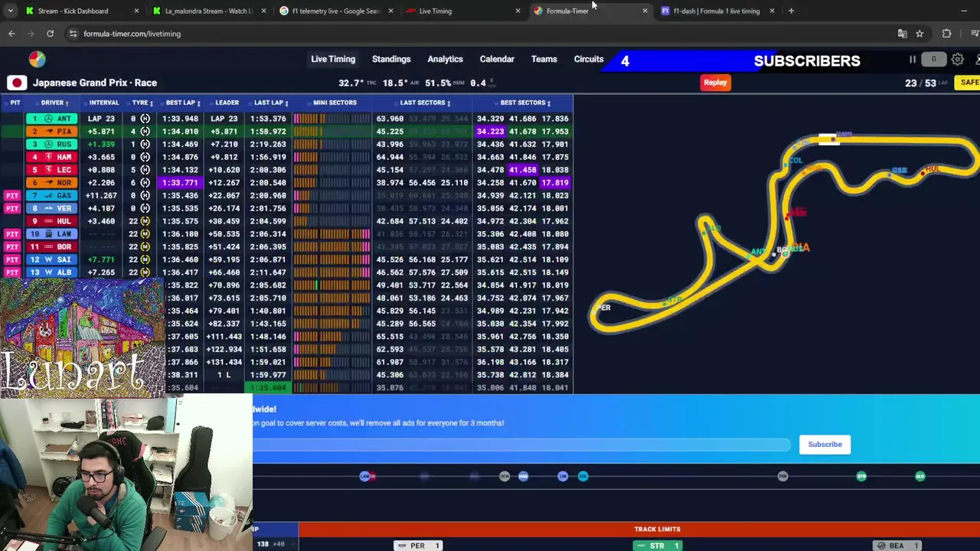The height and width of the screenshot is (551, 980).
Task: Click HUL medium tyre icon
Action: point(145,221)
